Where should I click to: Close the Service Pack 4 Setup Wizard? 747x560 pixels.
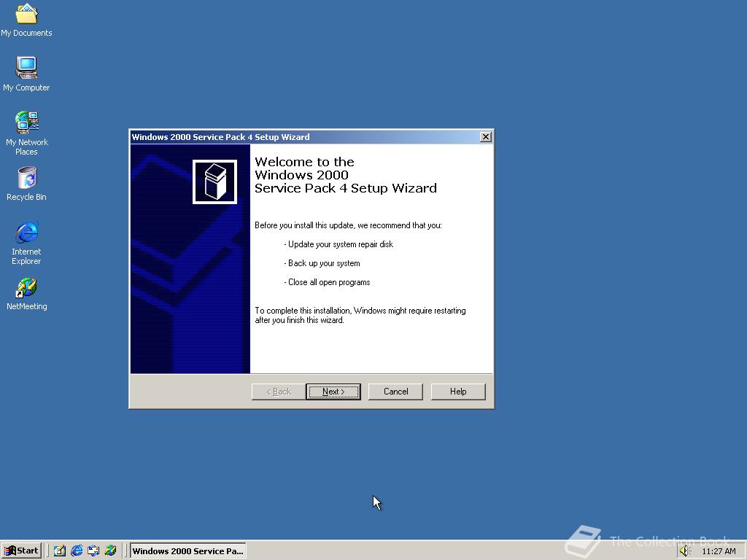[x=485, y=137]
